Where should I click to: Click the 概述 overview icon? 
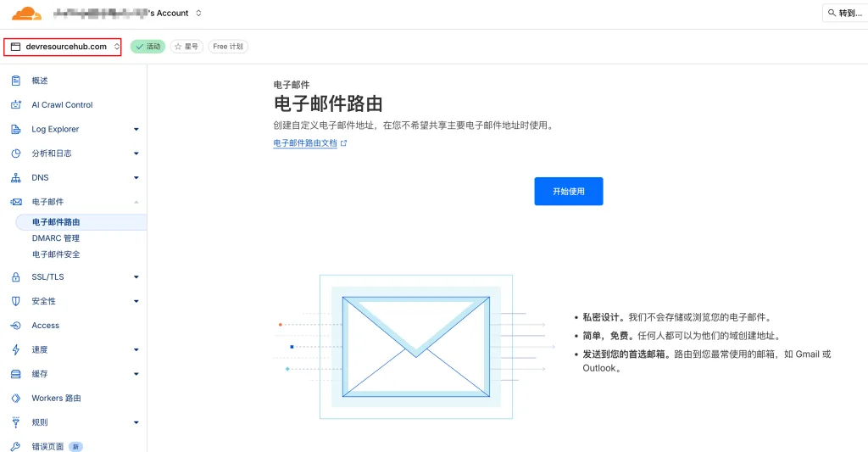pyautogui.click(x=16, y=81)
